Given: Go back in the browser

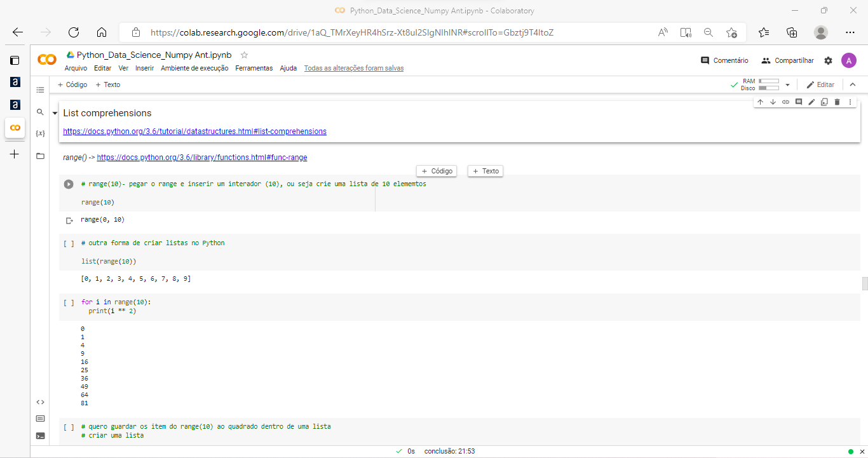Looking at the screenshot, I should click(x=18, y=32).
